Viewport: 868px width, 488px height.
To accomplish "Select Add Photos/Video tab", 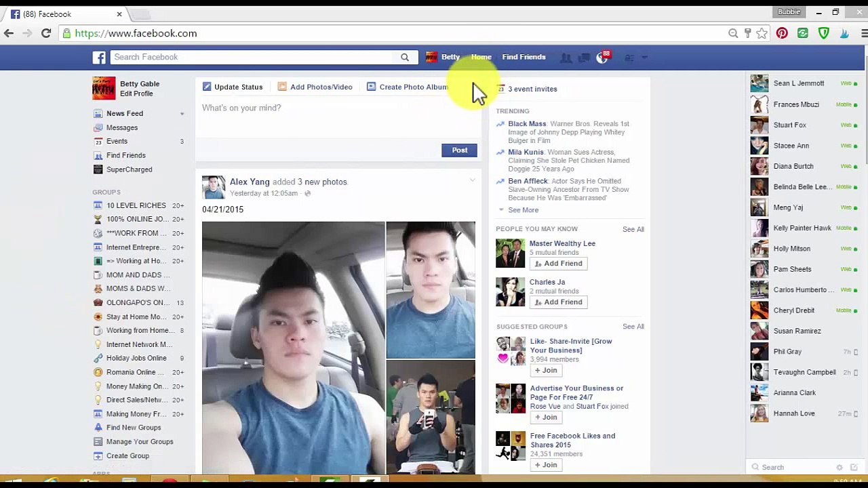I will 315,87.
